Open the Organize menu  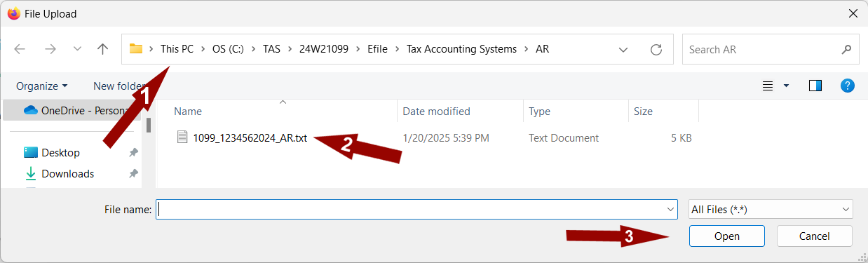pos(42,86)
